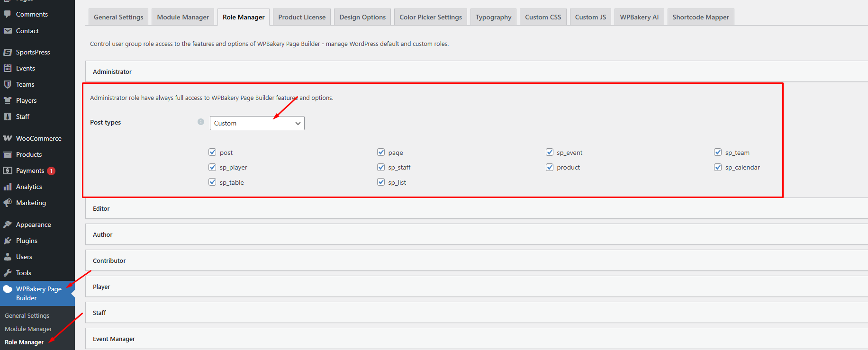Viewport: 868px width, 350px height.
Task: Click the Post types info icon
Action: point(201,122)
